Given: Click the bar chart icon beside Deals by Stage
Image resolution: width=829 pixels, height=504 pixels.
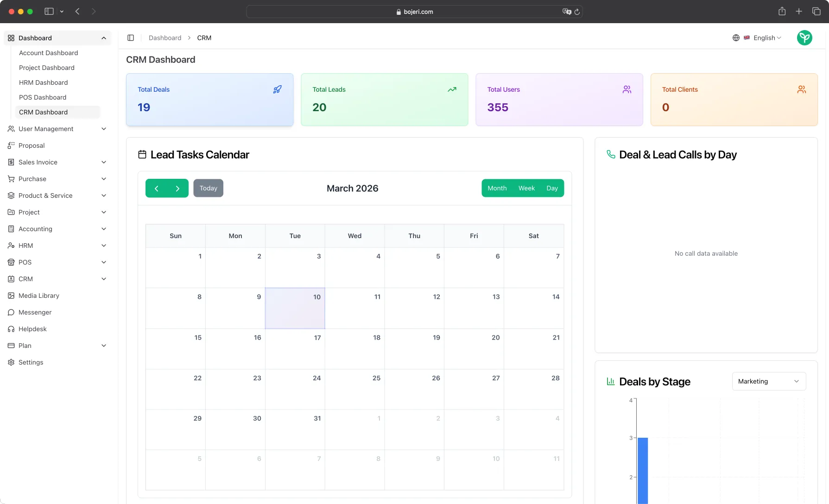Looking at the screenshot, I should [611, 381].
